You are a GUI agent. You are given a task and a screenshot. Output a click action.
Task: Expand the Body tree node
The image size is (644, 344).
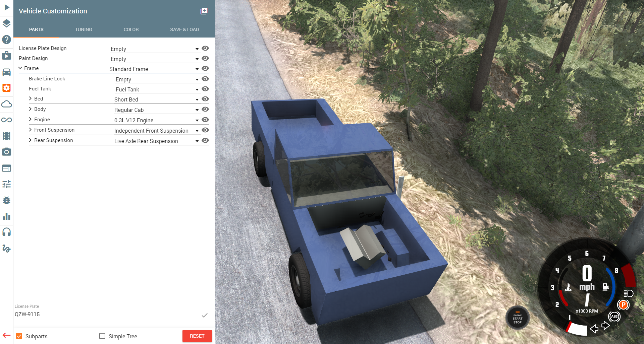click(x=30, y=109)
